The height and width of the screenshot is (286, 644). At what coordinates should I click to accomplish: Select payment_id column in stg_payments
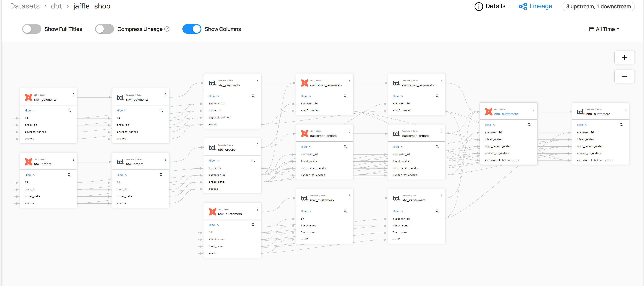(217, 104)
